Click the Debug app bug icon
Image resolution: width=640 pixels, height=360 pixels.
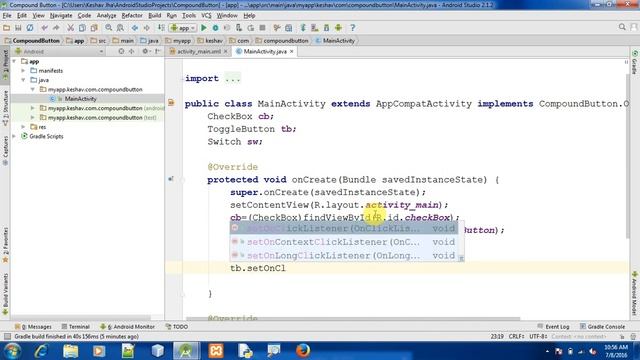pos(216,28)
